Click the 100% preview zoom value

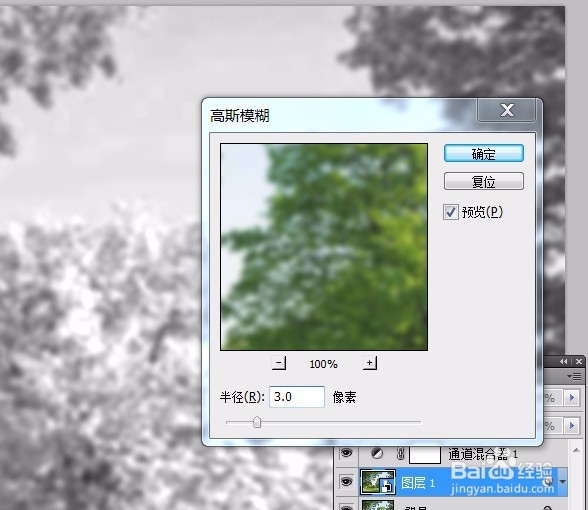click(323, 364)
